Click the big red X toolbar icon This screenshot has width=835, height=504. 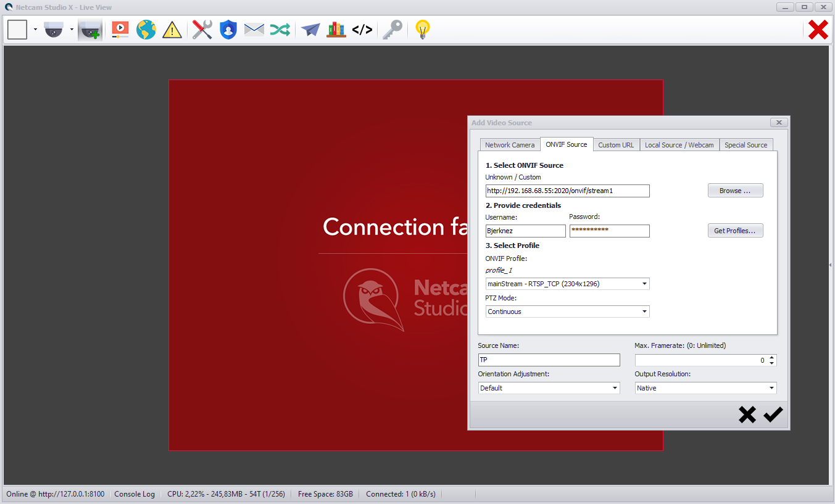818,29
